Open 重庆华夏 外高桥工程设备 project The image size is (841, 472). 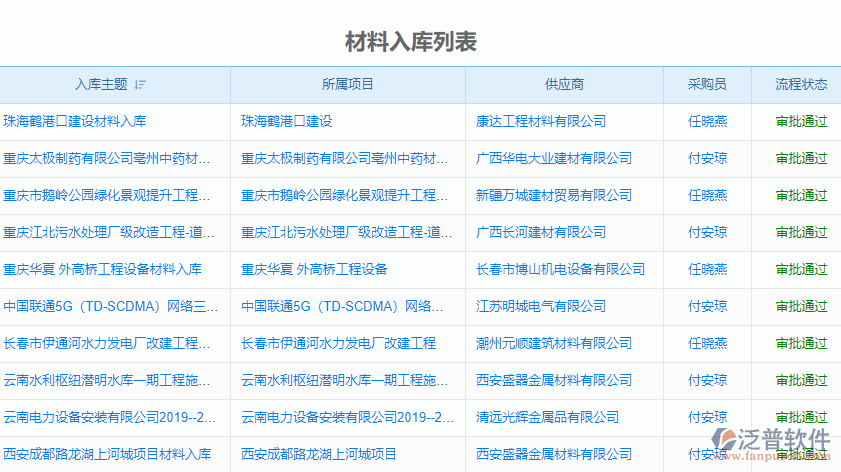314,270
